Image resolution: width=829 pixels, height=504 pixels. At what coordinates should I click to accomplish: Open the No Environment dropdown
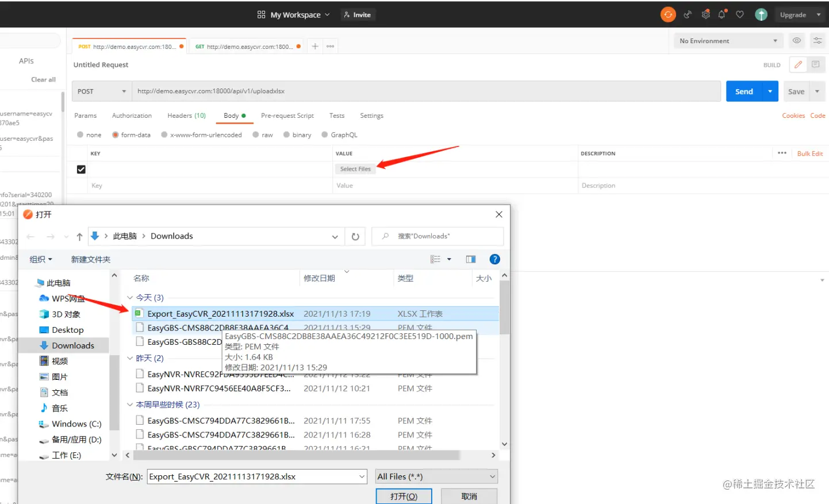(728, 41)
